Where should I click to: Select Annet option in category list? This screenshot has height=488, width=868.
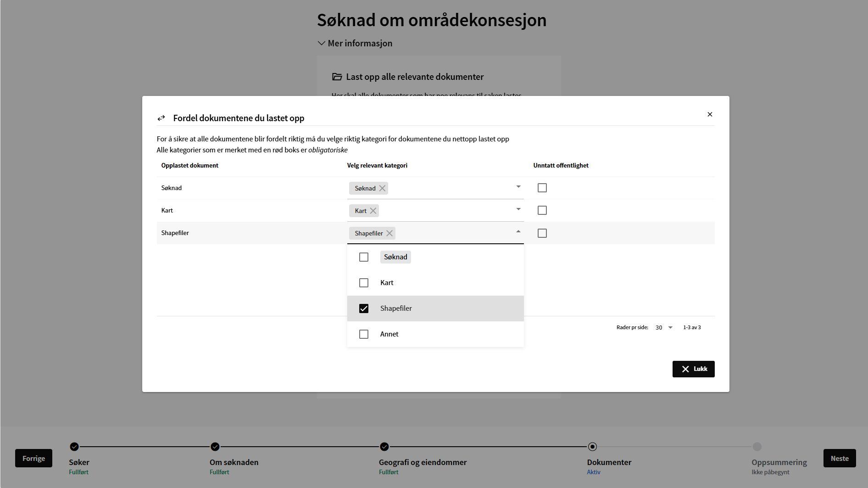(x=389, y=334)
